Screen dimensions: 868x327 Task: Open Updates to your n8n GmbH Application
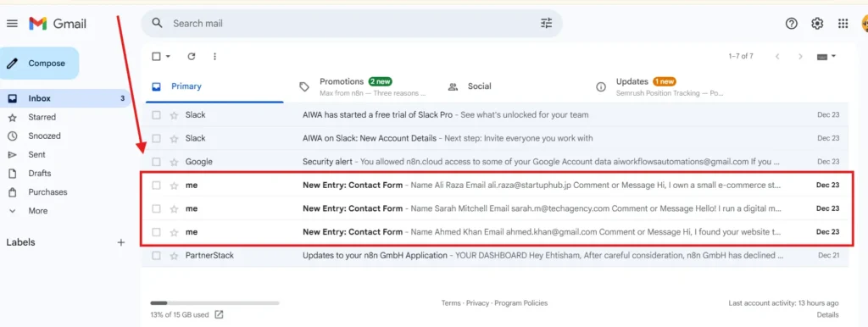[494, 256]
